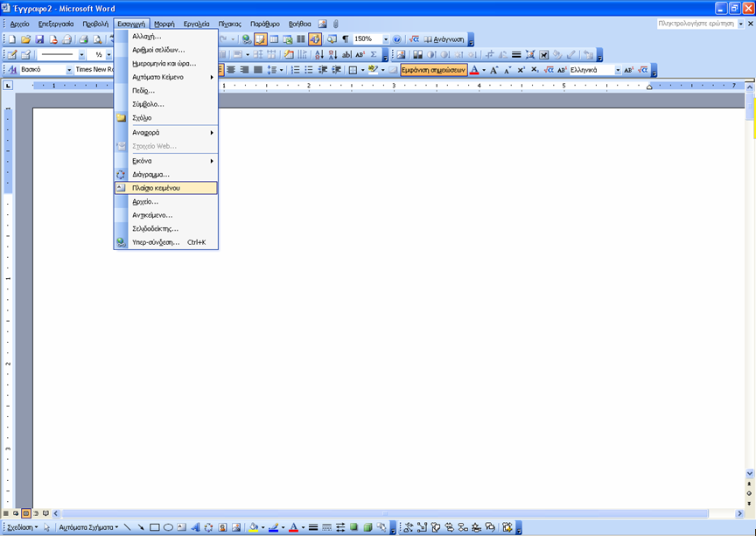
Task: Toggle the Show/Hide paragraph marks icon
Action: pos(346,39)
